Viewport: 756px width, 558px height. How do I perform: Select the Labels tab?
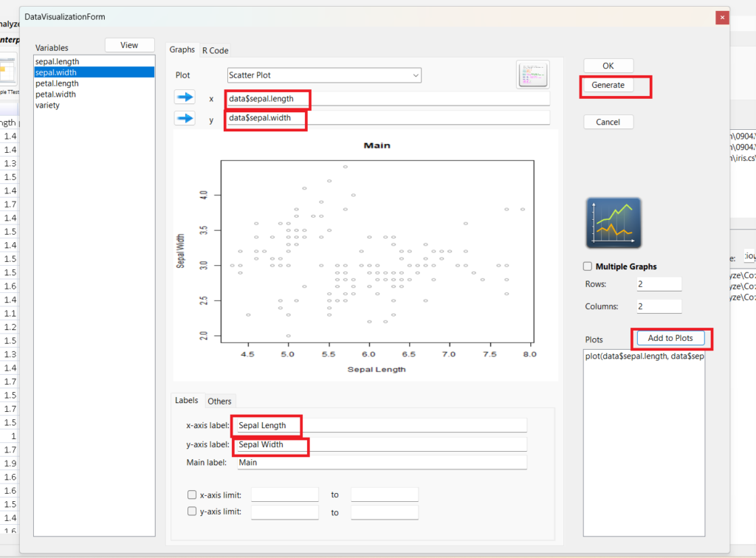(186, 400)
